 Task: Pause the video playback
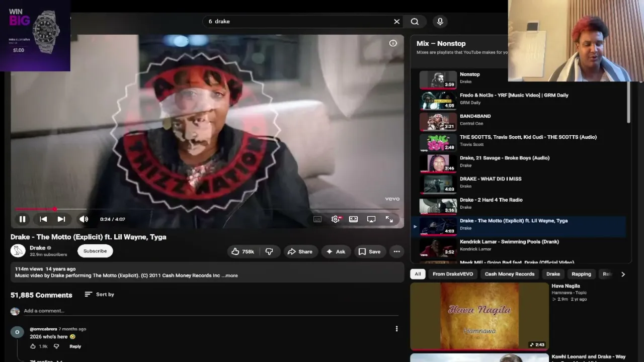point(22,219)
